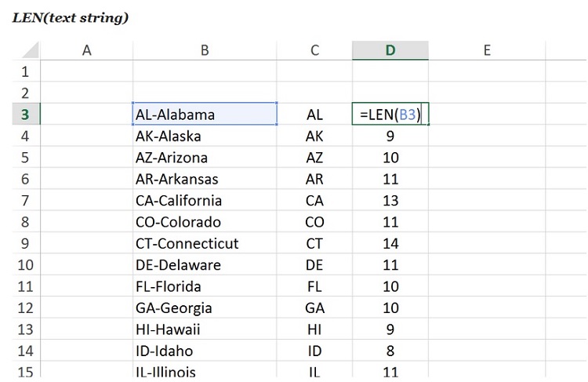The width and height of the screenshot is (588, 382).
Task: Select the cell showing value 13
Action: pyautogui.click(x=390, y=201)
